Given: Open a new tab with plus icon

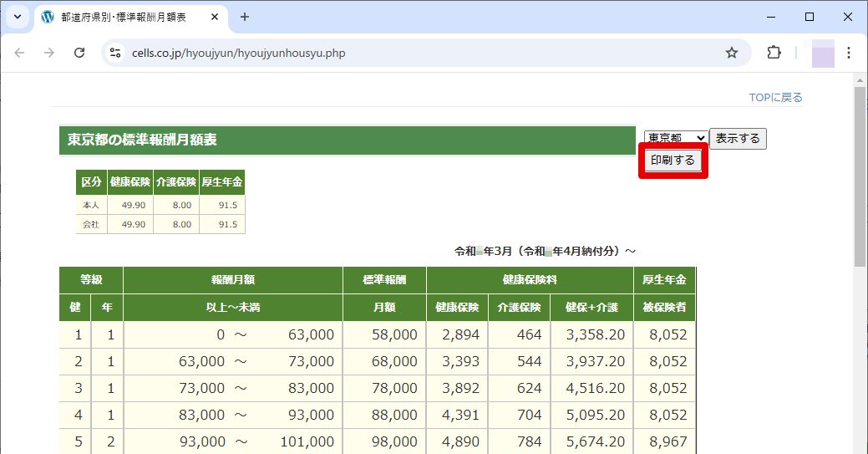Looking at the screenshot, I should pos(245,17).
